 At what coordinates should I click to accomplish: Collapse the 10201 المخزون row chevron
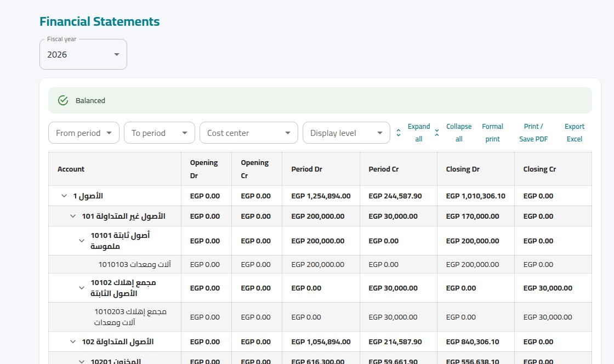[x=82, y=361]
